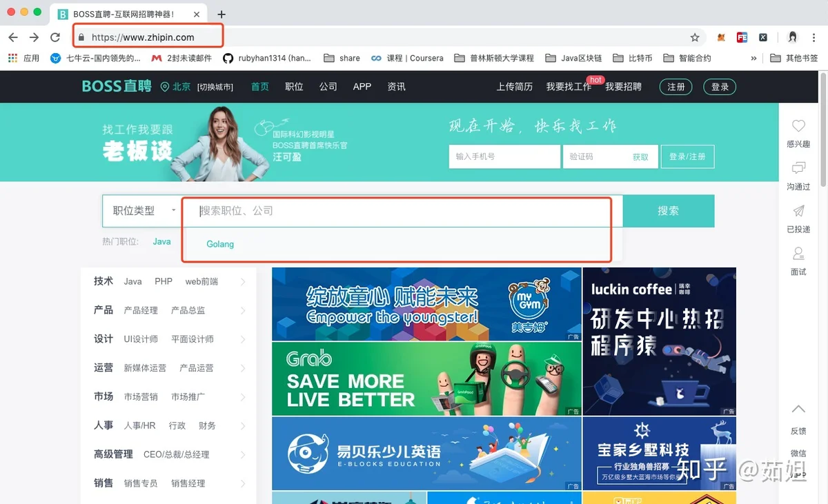This screenshot has height=504, width=828.
Task: Expand the 技术 category chevron
Action: 243,281
